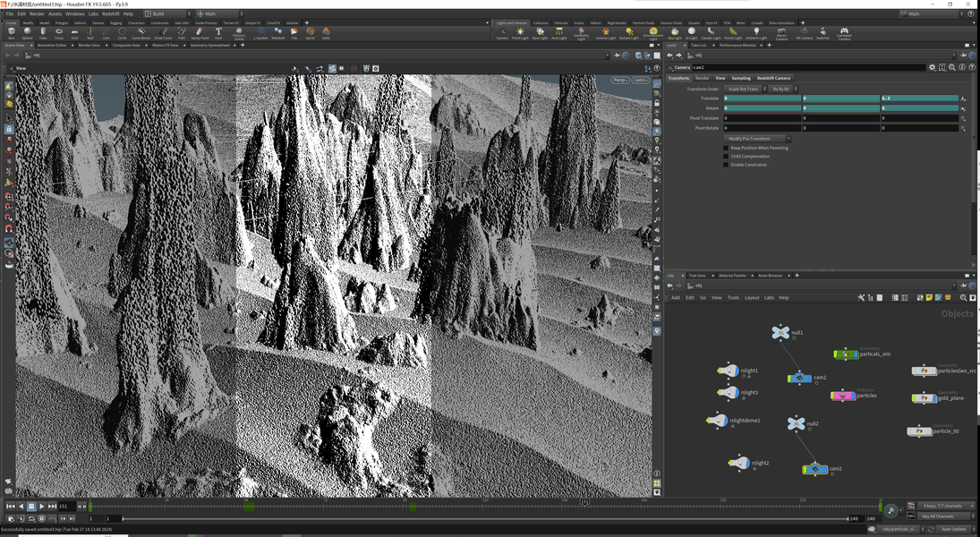Select the rslightdome1 node
This screenshot has width=980, height=537.
[718, 421]
